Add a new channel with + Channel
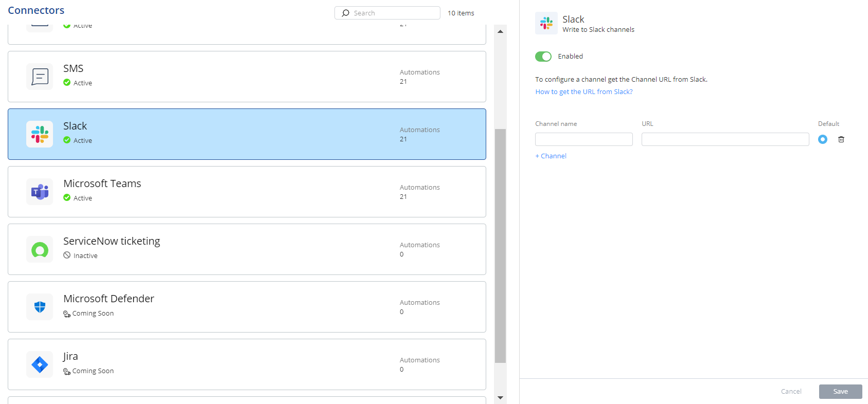 551,156
